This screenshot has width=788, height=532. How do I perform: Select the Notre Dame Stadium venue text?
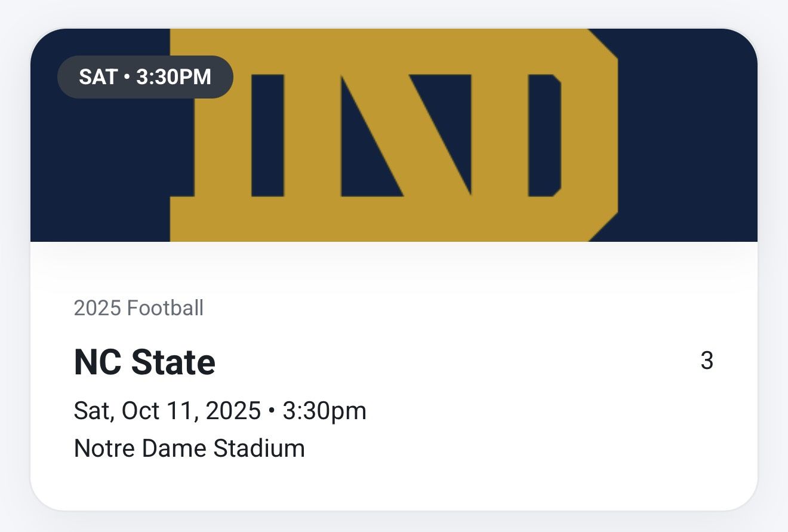(x=189, y=448)
